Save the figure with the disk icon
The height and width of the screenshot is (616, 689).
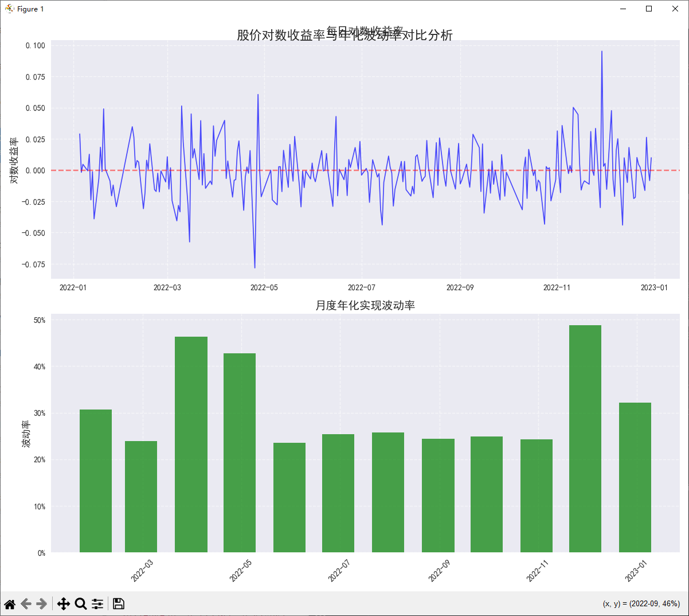pyautogui.click(x=119, y=603)
